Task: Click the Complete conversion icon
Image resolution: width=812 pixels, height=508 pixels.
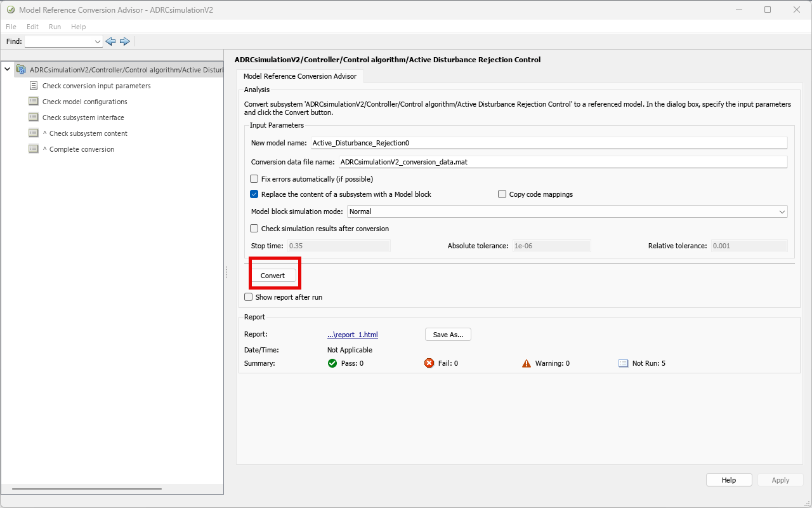Action: click(x=34, y=149)
